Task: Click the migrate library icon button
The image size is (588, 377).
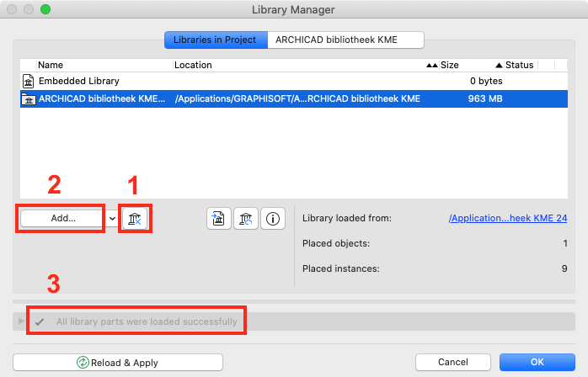Action: click(219, 219)
